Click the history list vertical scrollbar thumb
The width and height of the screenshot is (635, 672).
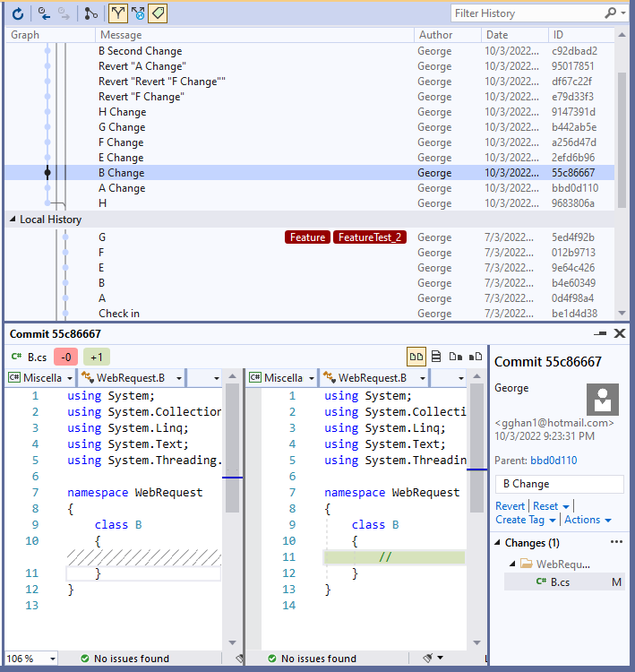(622, 140)
